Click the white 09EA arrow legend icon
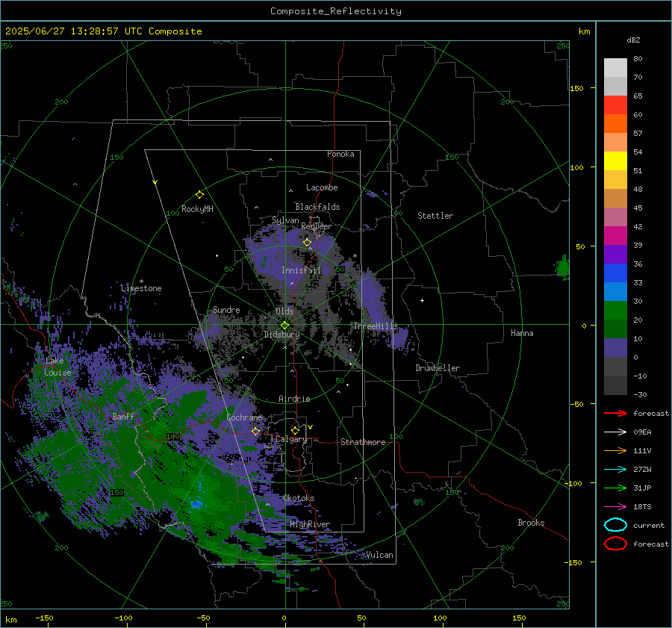Image resolution: width=672 pixels, height=628 pixels. (x=615, y=432)
